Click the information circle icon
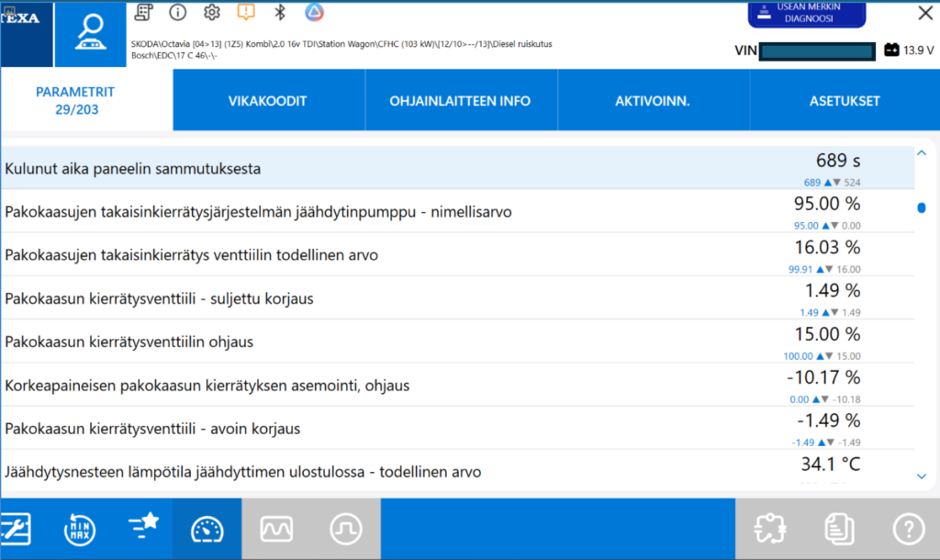The height and width of the screenshot is (560, 940). tap(177, 12)
